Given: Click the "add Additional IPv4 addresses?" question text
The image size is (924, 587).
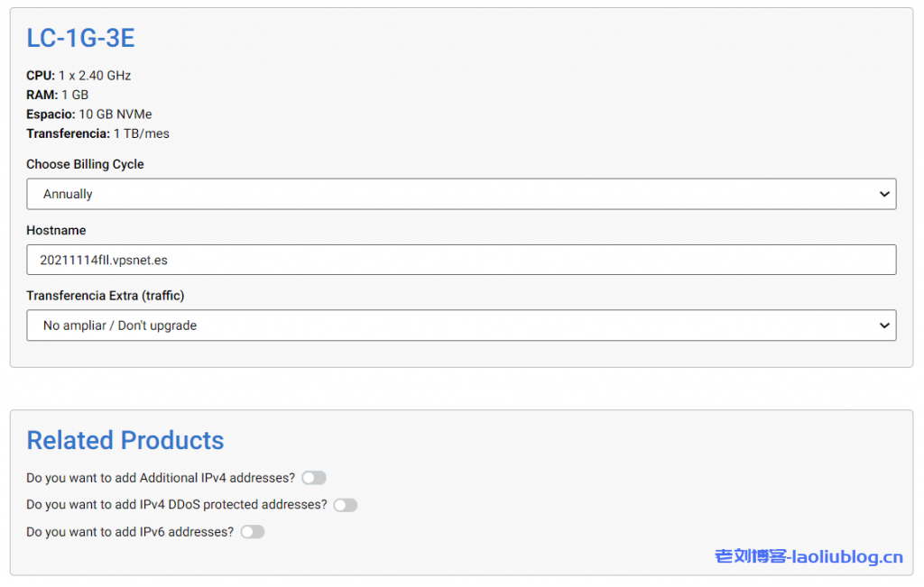Looking at the screenshot, I should (x=161, y=478).
